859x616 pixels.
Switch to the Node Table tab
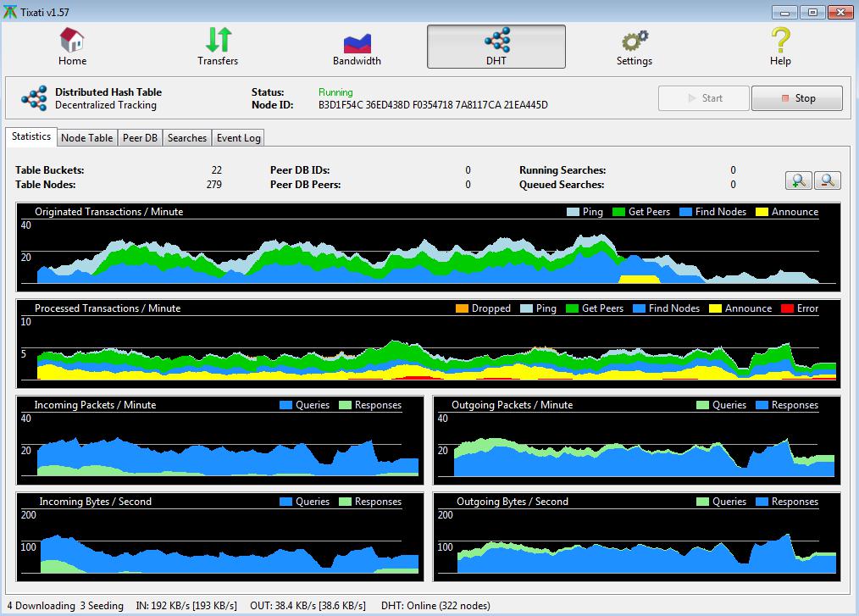point(86,138)
